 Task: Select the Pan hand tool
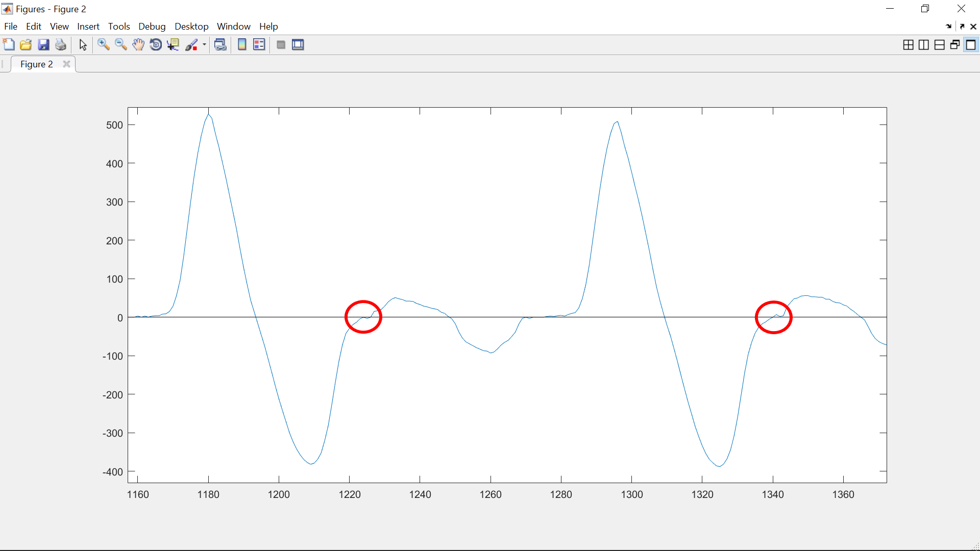pyautogui.click(x=138, y=45)
